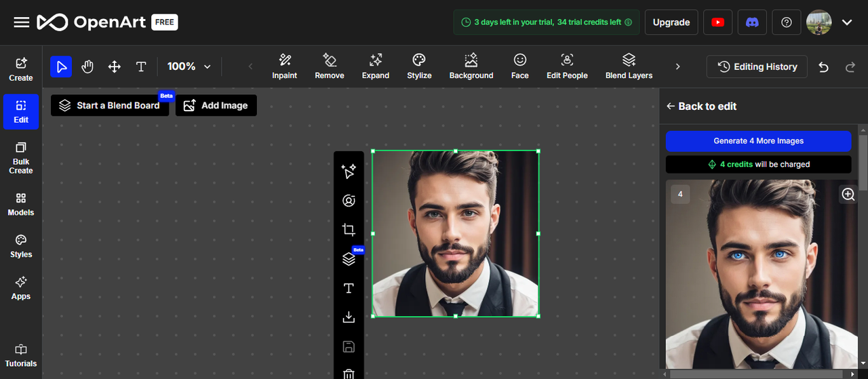This screenshot has height=379, width=868.
Task: Open the 100% zoom dropdown
Action: [189, 66]
